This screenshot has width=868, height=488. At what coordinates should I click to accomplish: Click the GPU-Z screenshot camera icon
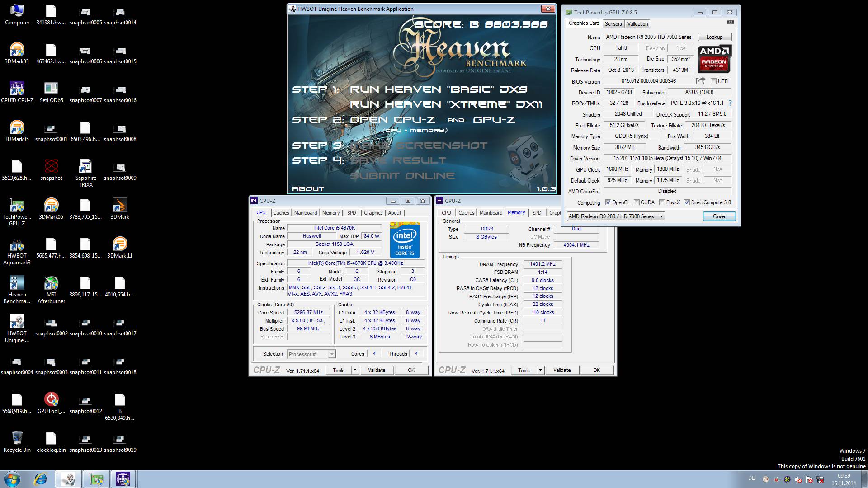click(731, 22)
